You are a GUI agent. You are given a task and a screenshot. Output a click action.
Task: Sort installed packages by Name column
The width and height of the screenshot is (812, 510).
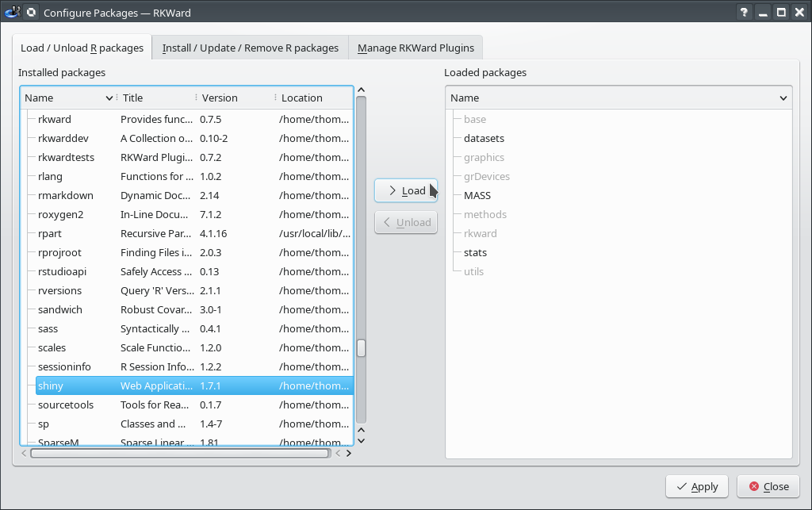click(68, 98)
